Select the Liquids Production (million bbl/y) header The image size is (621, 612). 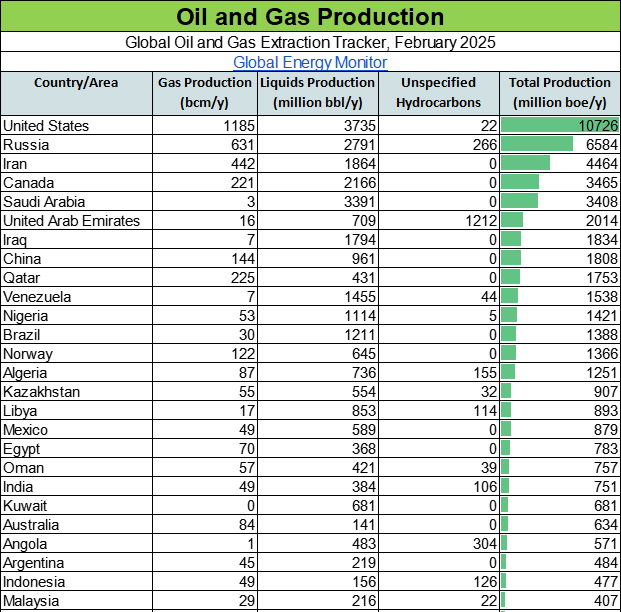pos(318,93)
